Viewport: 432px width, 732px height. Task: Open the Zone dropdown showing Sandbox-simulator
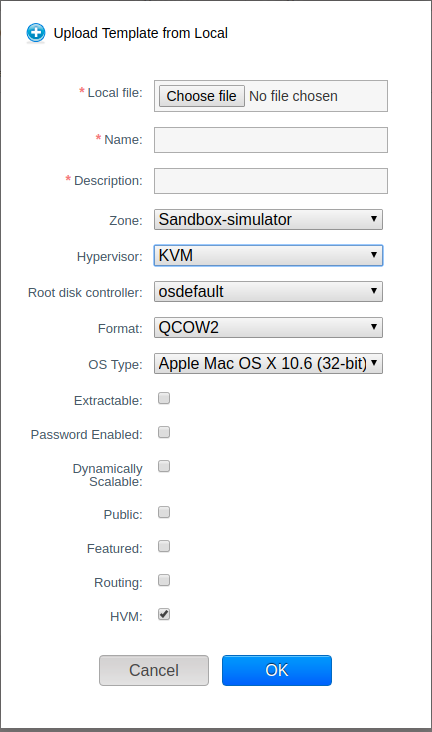[x=269, y=219]
